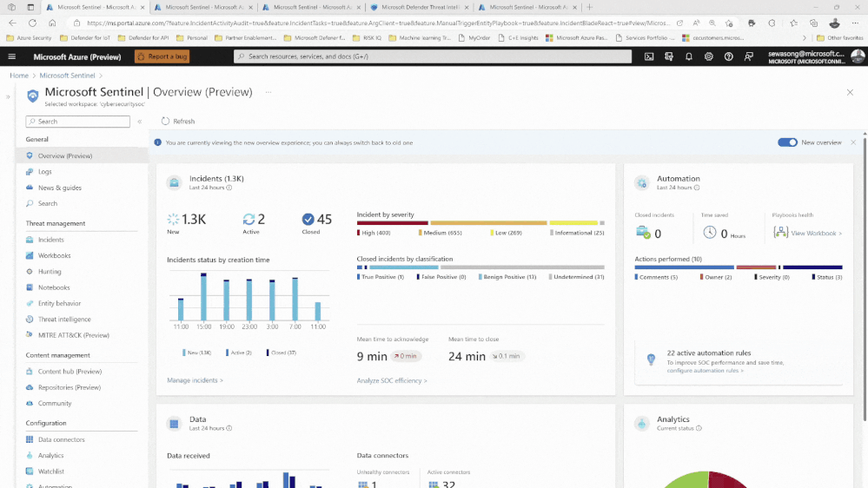Open the user account avatar
868x488 pixels.
pos(858,56)
